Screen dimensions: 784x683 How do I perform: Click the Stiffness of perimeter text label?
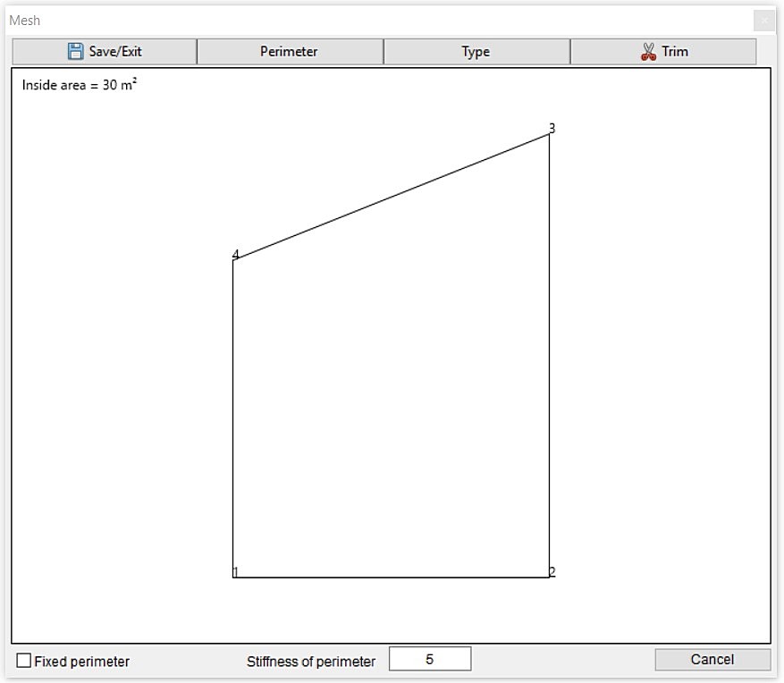coord(314,662)
